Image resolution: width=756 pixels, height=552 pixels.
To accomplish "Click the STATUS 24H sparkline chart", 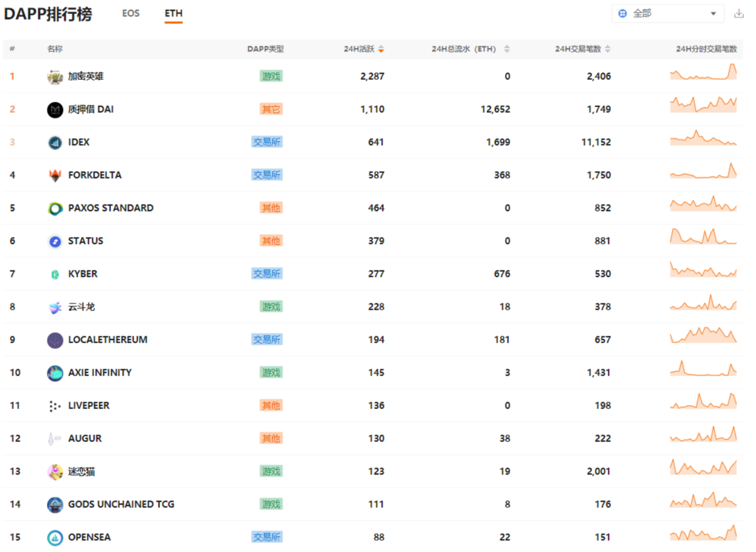I will (703, 237).
